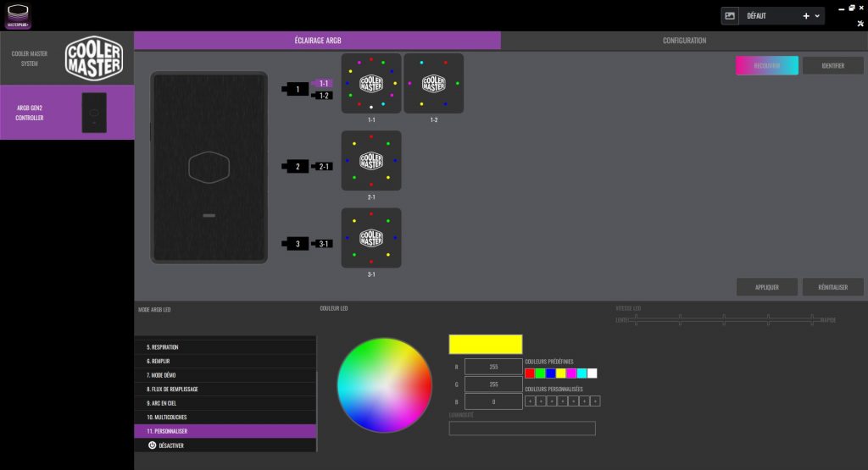Click the B value field
868x470 pixels.
[x=493, y=401]
